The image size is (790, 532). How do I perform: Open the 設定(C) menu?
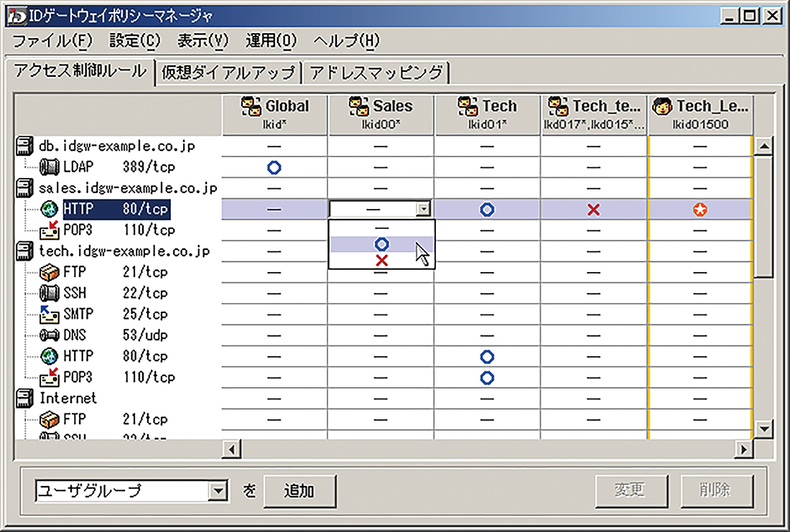(x=135, y=41)
